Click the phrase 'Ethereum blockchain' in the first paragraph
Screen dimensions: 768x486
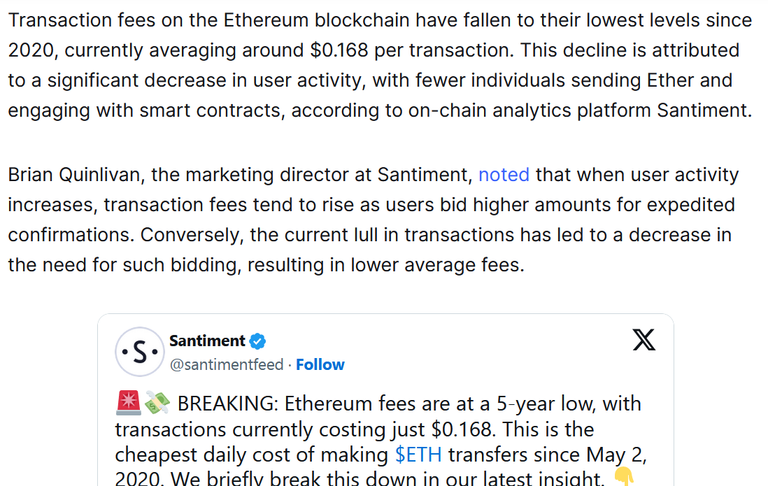click(316, 20)
